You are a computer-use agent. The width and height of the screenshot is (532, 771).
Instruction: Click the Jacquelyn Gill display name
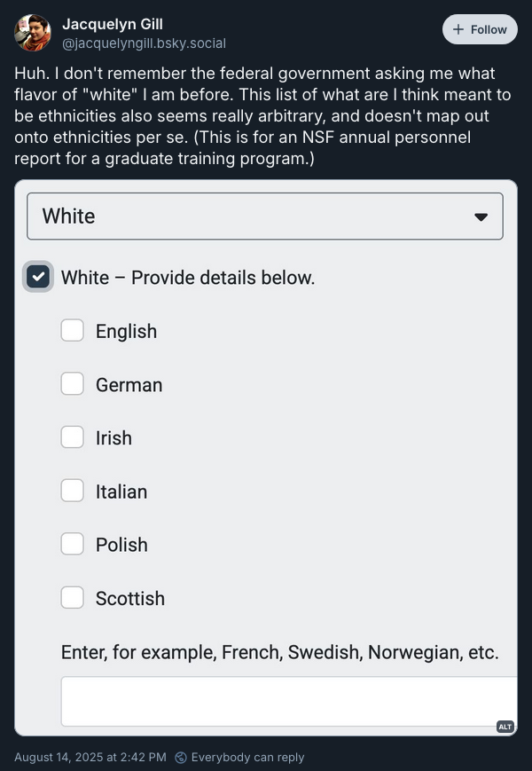113,24
